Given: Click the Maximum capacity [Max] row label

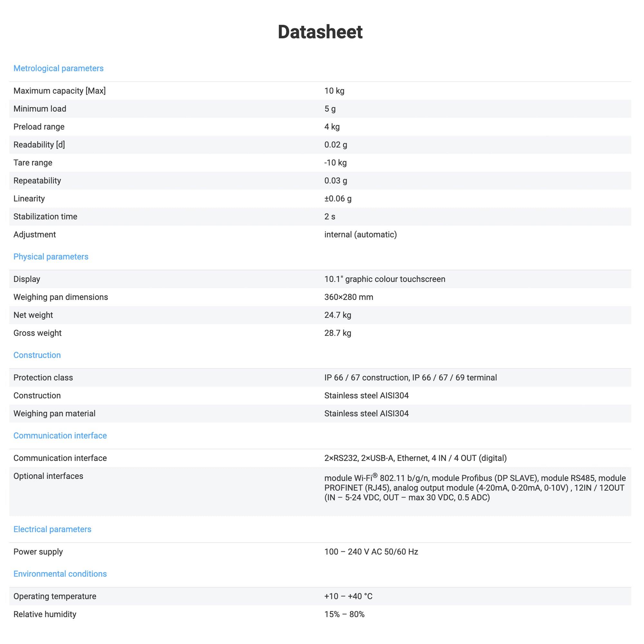Looking at the screenshot, I should (x=59, y=91).
